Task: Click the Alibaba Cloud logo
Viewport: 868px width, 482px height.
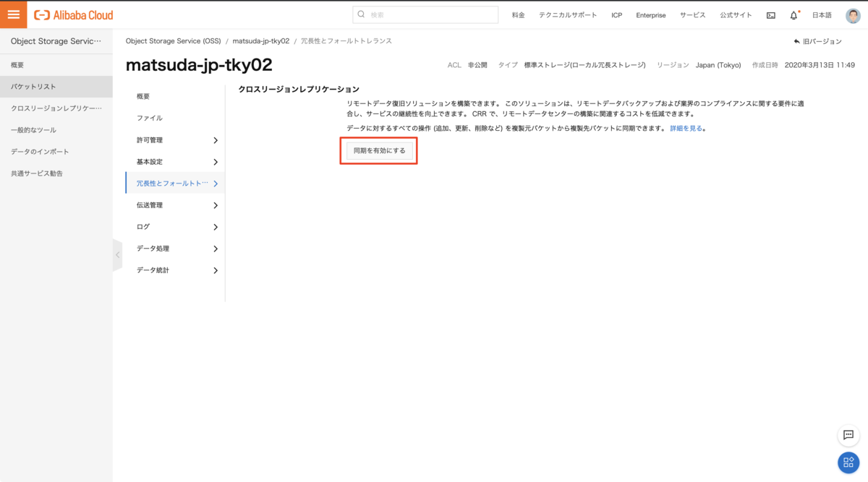Action: click(74, 15)
